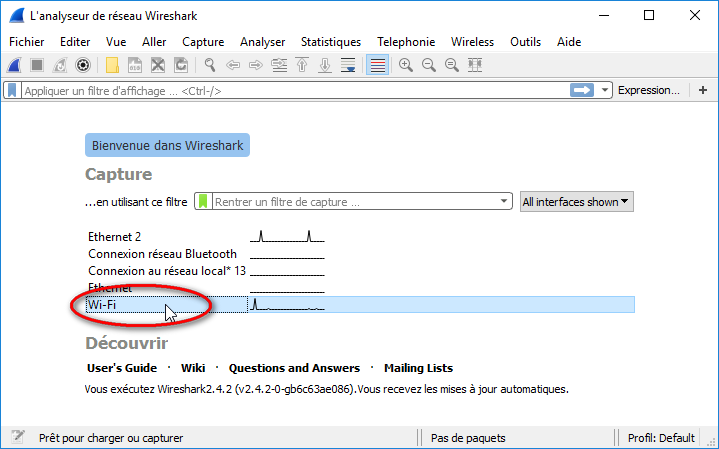Viewport: 719px width, 449px height.
Task: Reset zoom to normal size icon
Action: pyautogui.click(x=452, y=65)
